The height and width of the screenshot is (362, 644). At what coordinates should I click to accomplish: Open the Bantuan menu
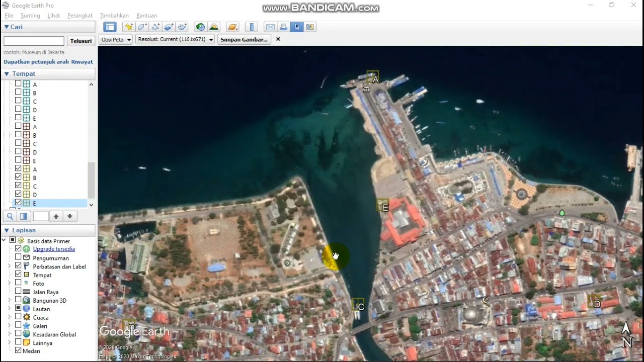coord(146,16)
